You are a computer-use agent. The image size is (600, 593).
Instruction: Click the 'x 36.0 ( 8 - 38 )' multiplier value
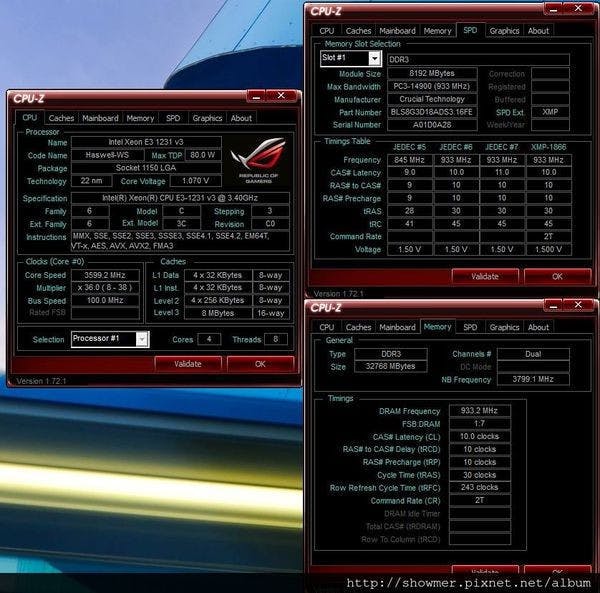coord(105,288)
